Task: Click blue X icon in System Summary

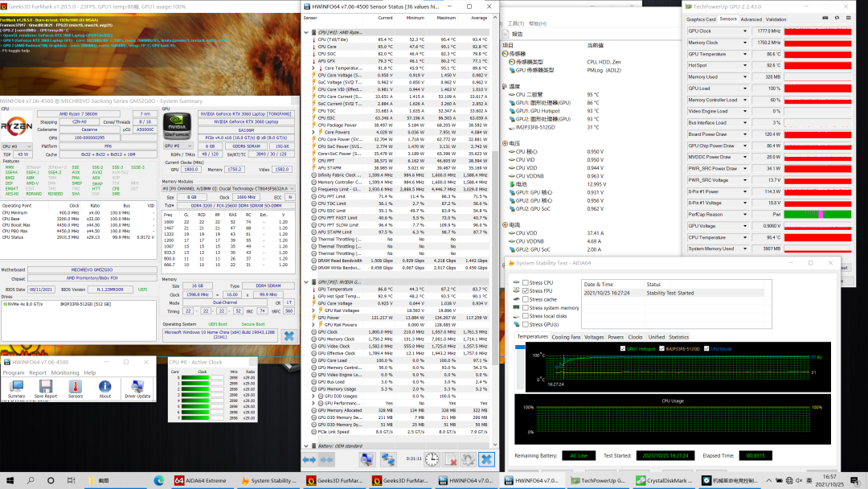Action: click(x=289, y=335)
